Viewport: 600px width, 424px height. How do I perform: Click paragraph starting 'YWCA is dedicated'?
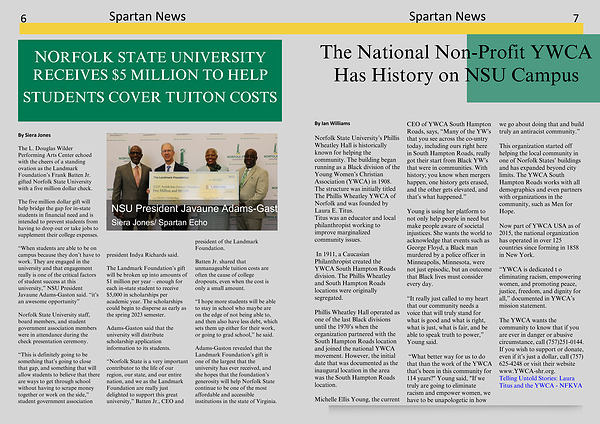(540, 287)
